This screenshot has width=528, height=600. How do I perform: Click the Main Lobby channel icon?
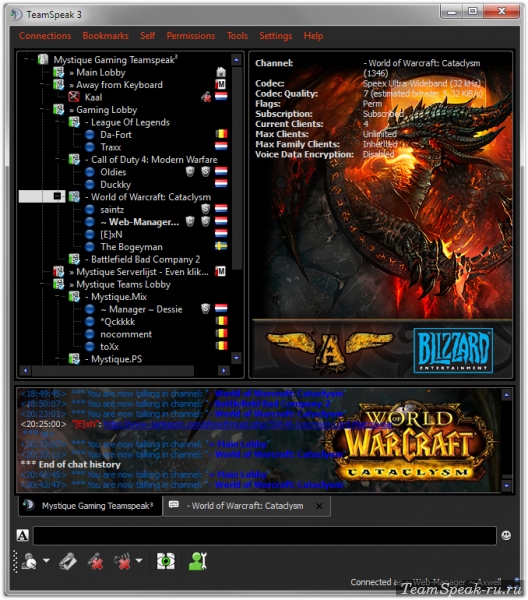[x=58, y=72]
